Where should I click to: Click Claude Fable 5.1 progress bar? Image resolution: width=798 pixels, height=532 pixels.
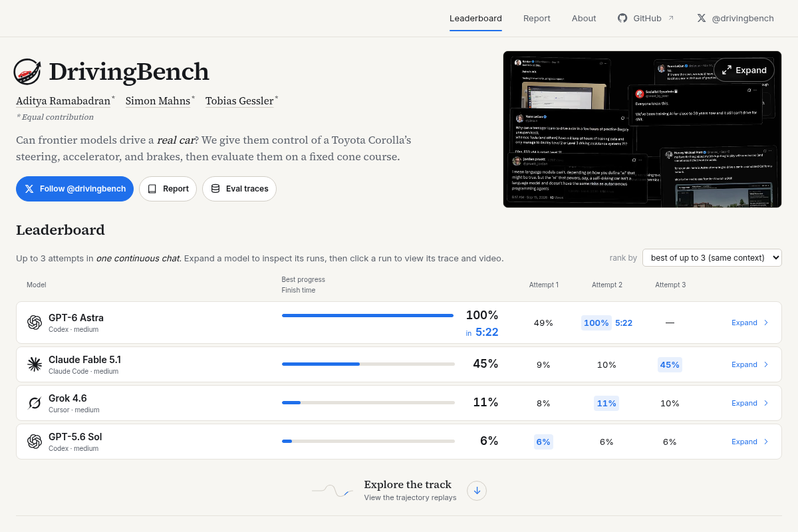point(368,364)
